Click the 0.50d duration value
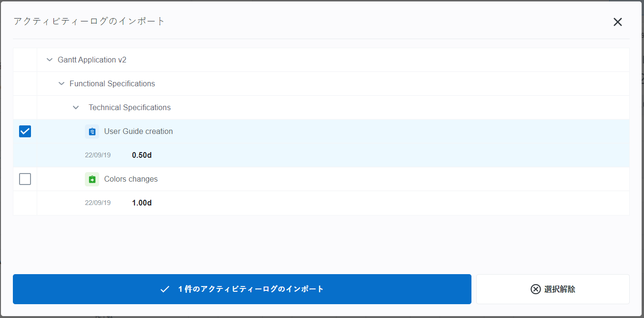Screen dimensions: 644x318 [x=142, y=155]
